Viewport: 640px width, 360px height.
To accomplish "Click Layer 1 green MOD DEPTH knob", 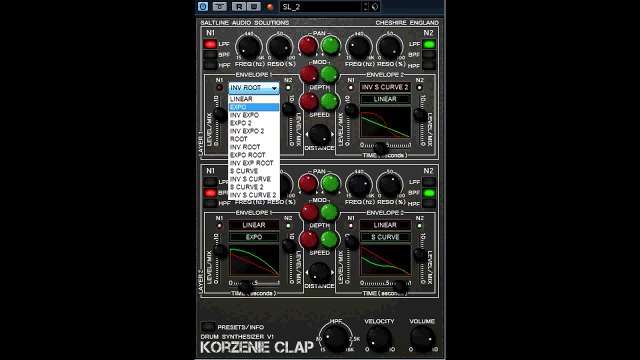I will [x=329, y=75].
